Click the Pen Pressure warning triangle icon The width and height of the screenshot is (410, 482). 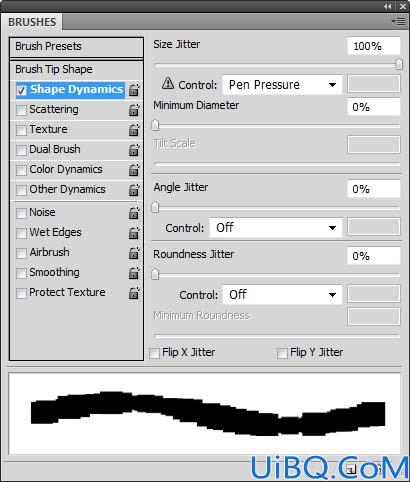pyautogui.click(x=168, y=83)
